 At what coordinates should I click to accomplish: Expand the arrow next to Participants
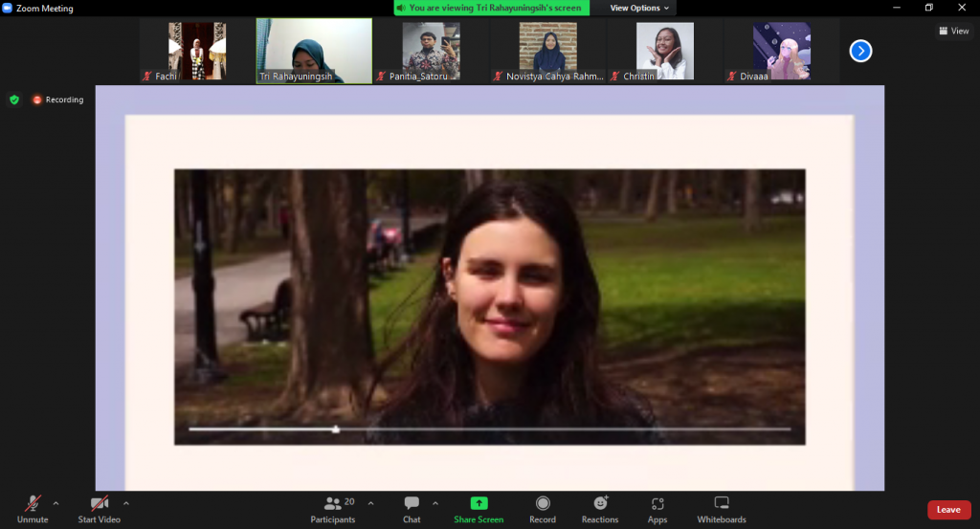[x=370, y=502]
